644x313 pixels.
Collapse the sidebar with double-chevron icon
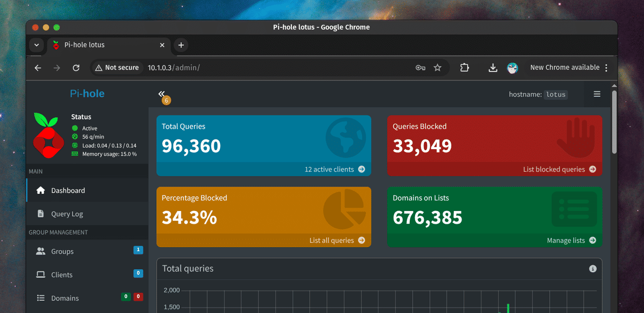pos(162,94)
